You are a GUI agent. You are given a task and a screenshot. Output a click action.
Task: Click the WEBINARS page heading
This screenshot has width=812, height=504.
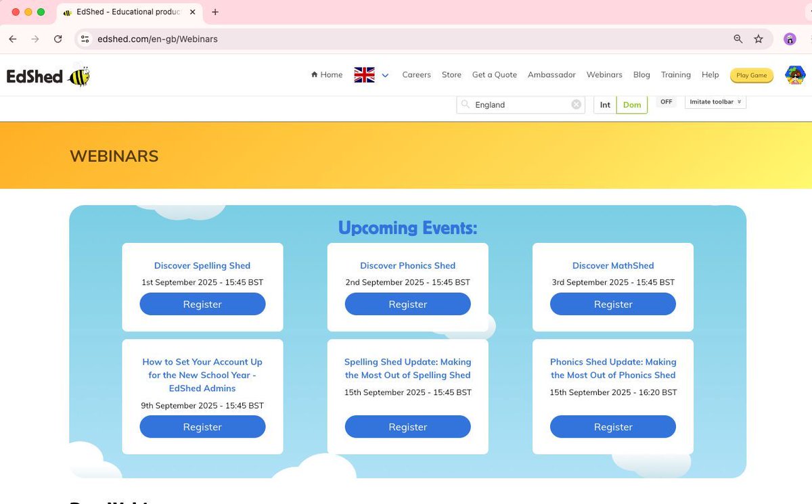click(114, 156)
